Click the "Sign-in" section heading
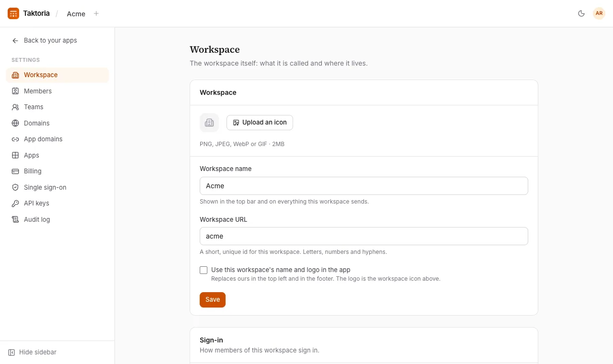This screenshot has height=364, width=613. [x=211, y=340]
